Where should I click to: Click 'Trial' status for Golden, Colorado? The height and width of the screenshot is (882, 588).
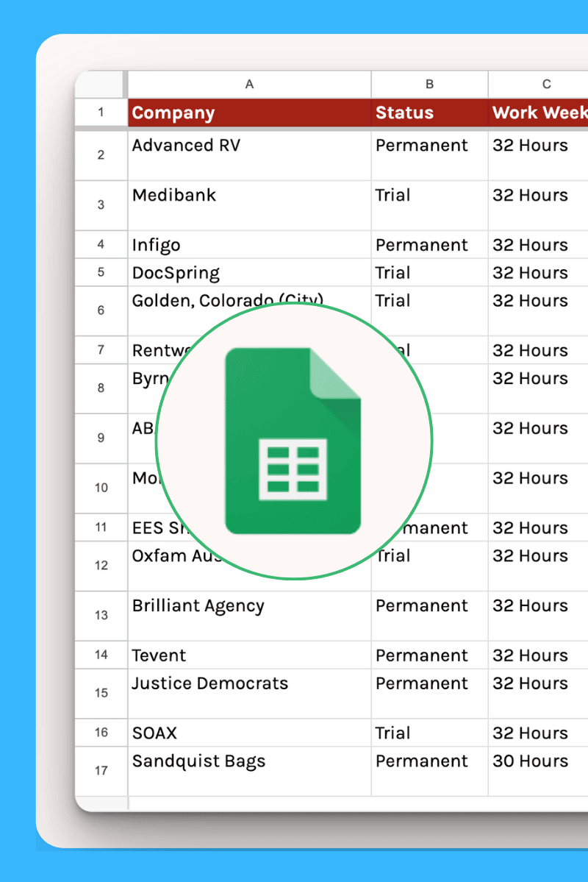tap(429, 310)
